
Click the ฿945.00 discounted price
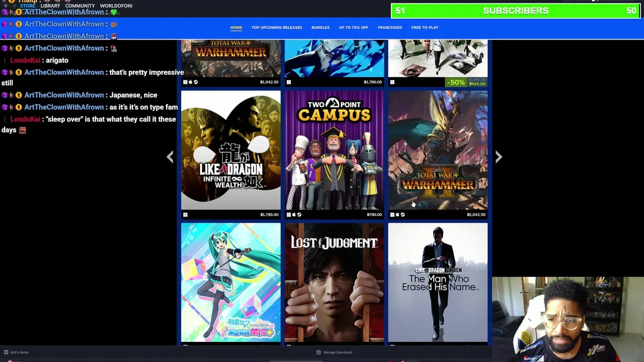click(x=477, y=84)
